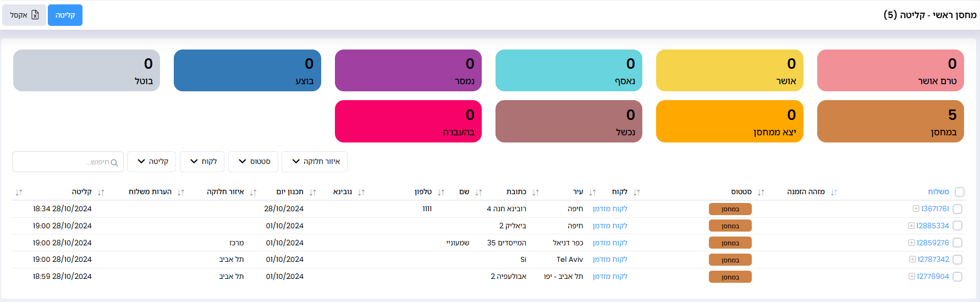This screenshot has height=302, width=980.
Task: Click the sort icon beside the עיר column
Action: (x=592, y=193)
